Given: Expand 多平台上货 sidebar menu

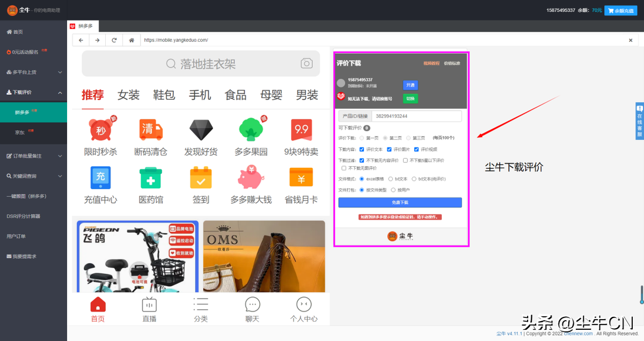Looking at the screenshot, I should click(33, 72).
